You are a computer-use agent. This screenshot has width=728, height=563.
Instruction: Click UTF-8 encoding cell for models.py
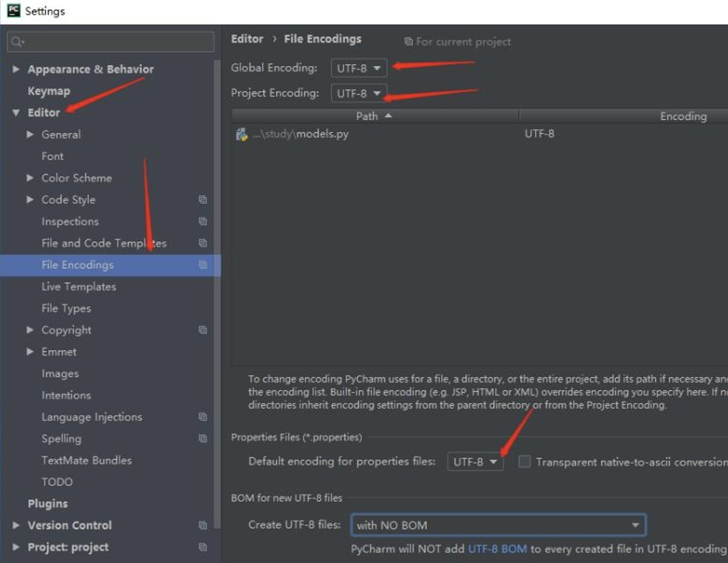[540, 134]
